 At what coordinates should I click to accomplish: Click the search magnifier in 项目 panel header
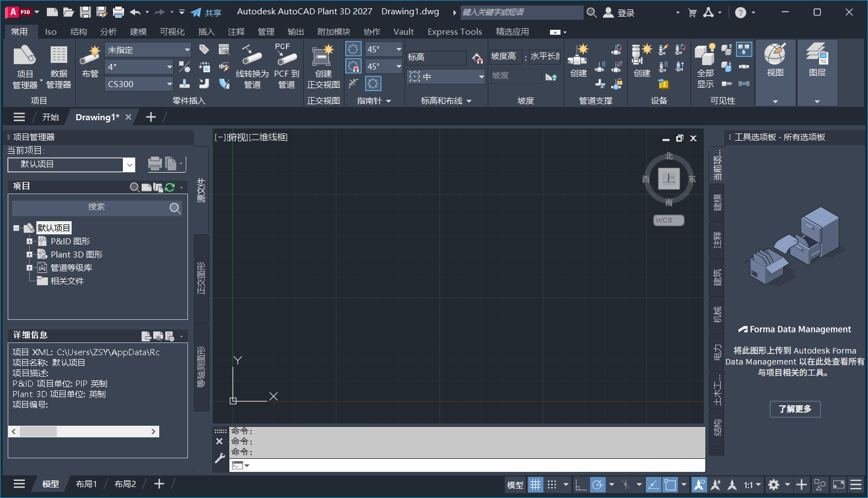[x=134, y=188]
